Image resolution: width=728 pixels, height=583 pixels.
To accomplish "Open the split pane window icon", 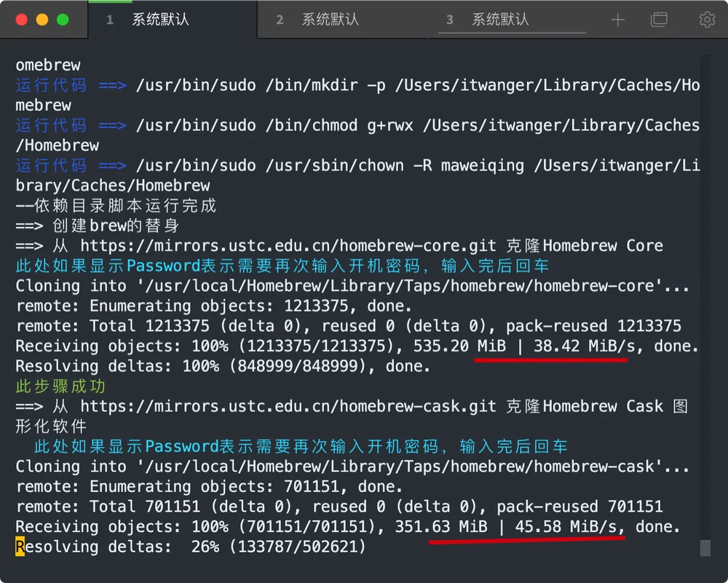I will 659,20.
